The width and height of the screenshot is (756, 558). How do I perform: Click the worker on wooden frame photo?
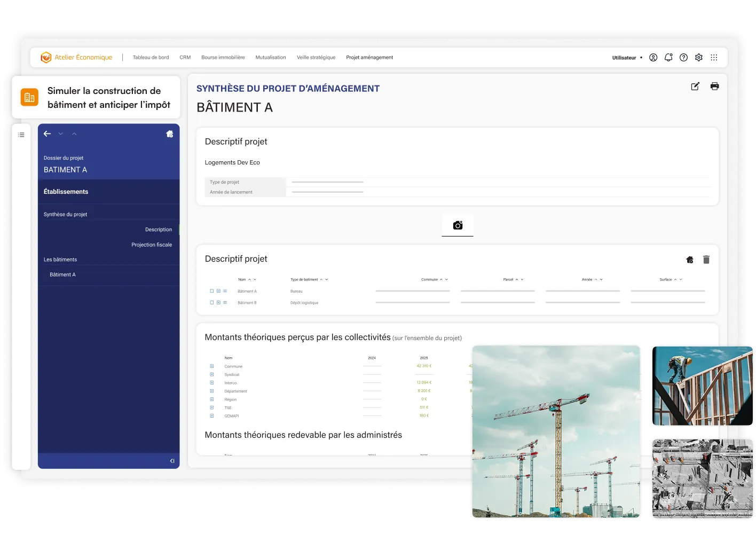click(x=703, y=386)
